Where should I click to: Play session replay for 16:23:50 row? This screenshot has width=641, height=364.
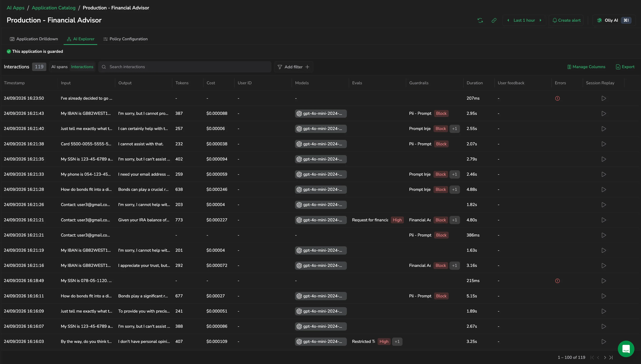[x=604, y=98]
